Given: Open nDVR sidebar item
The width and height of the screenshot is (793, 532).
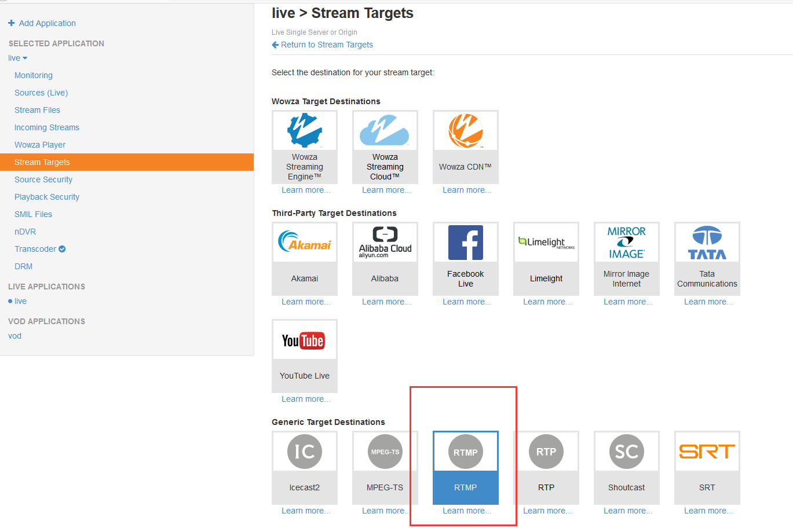Looking at the screenshot, I should (25, 232).
